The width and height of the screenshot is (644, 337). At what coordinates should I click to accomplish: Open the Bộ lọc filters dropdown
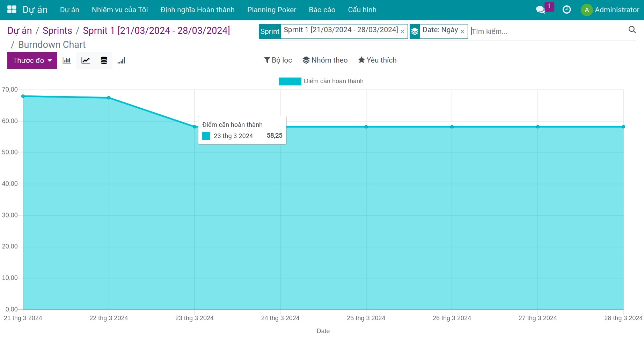[x=278, y=60]
